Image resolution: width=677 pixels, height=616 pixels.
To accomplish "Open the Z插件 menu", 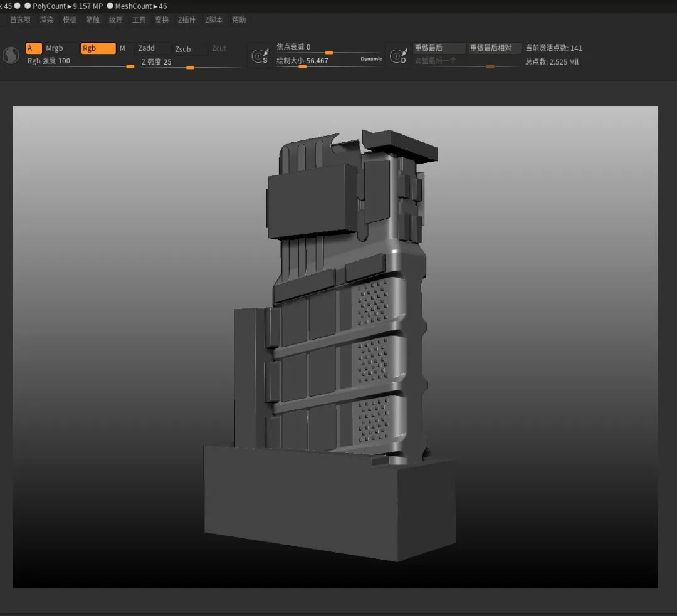I will (187, 20).
